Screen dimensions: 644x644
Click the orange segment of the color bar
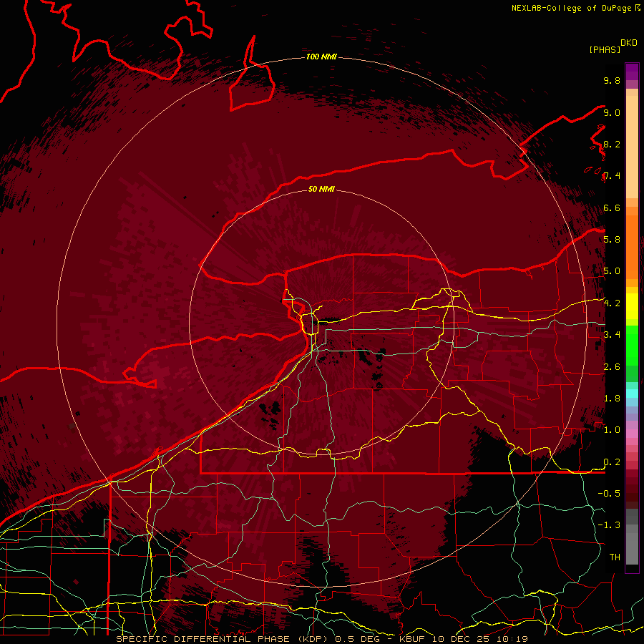(x=632, y=247)
